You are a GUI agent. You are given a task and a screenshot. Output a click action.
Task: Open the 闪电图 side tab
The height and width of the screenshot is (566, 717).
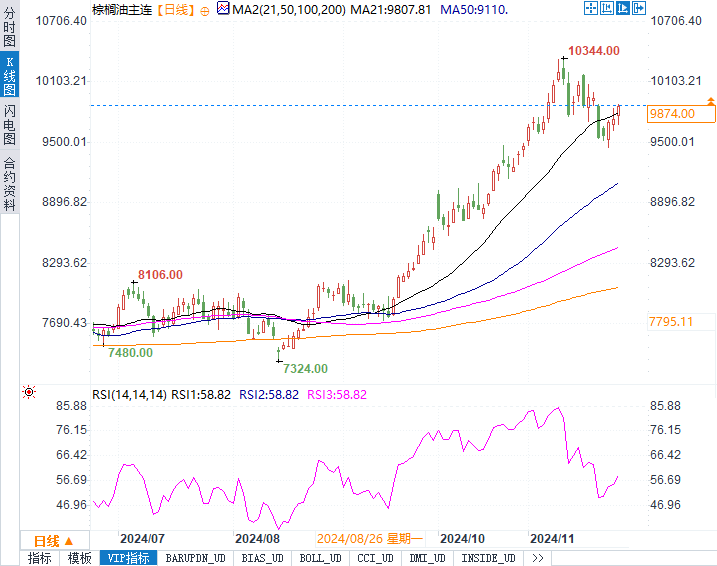click(9, 125)
